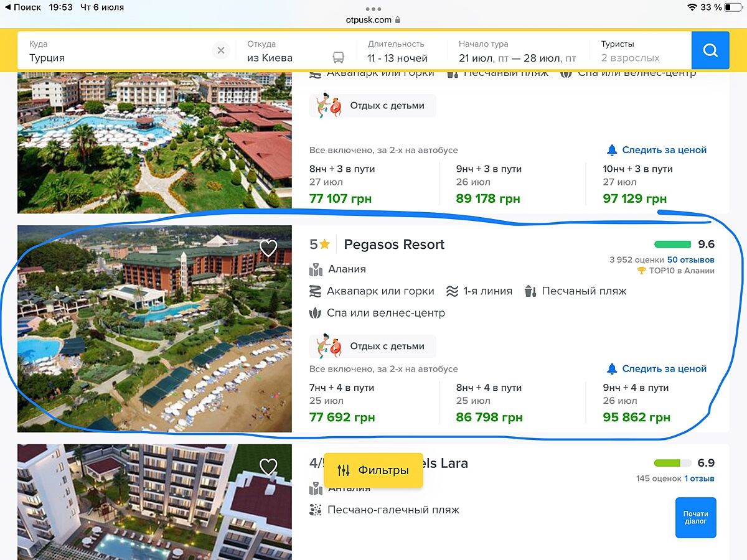Image resolution: width=747 pixels, height=560 pixels.
Task: Click bell icon to follow Pegasos price
Action: pos(612,369)
